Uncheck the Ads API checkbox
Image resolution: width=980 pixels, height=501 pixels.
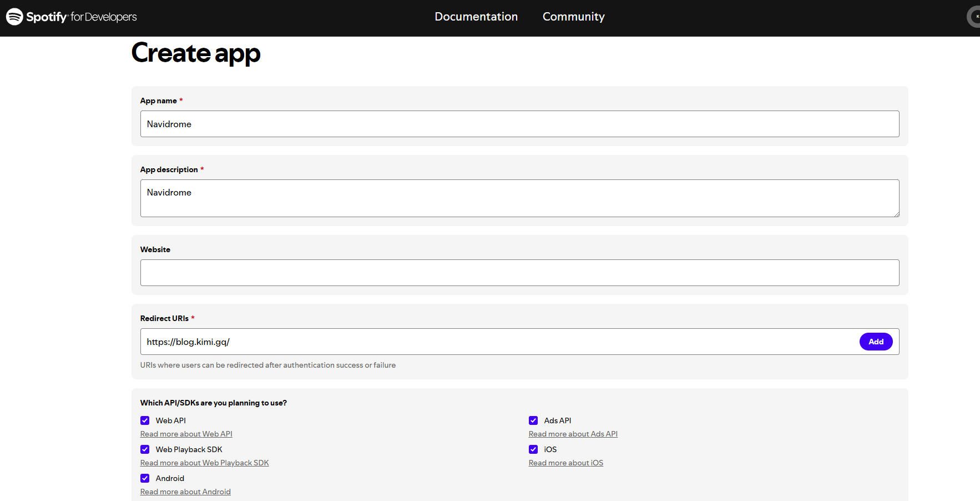533,420
